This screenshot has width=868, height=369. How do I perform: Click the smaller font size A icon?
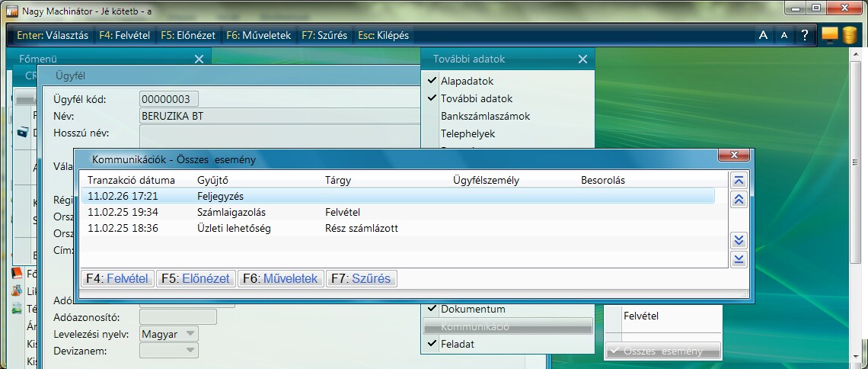pyautogui.click(x=783, y=35)
